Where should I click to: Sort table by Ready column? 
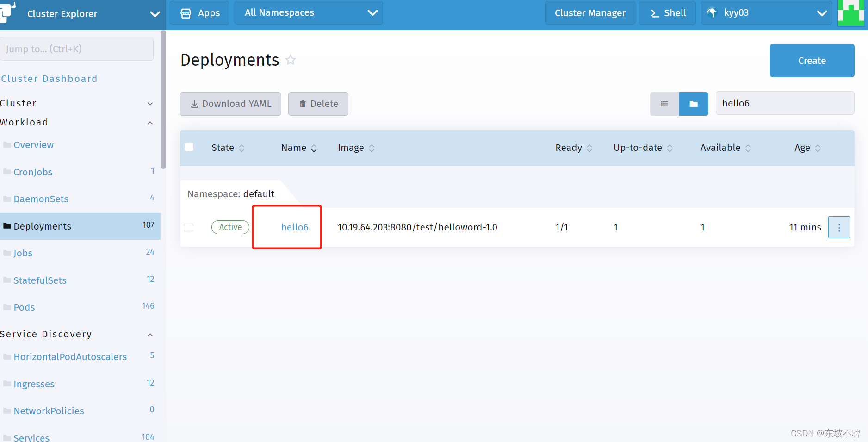coord(574,148)
